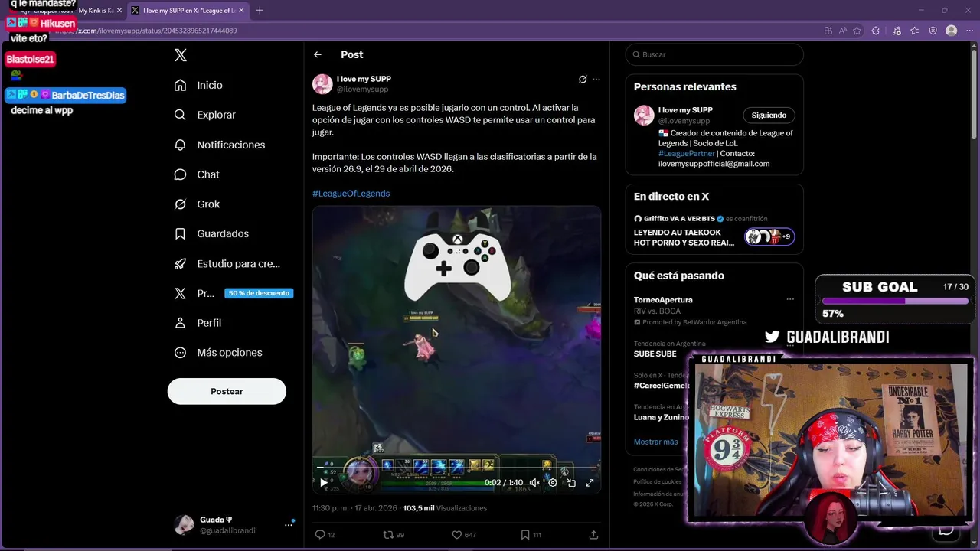Open I love my SUPP author avatar

point(322,83)
